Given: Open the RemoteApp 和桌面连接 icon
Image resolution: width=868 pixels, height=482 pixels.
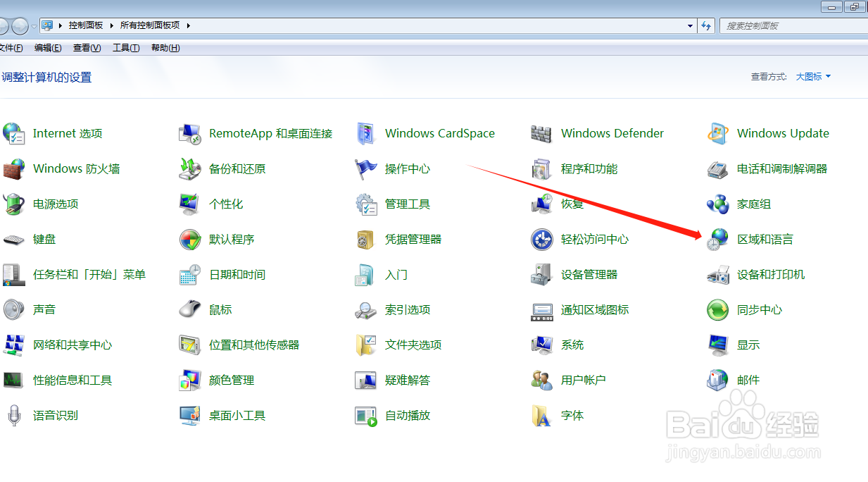Looking at the screenshot, I should pyautogui.click(x=190, y=133).
